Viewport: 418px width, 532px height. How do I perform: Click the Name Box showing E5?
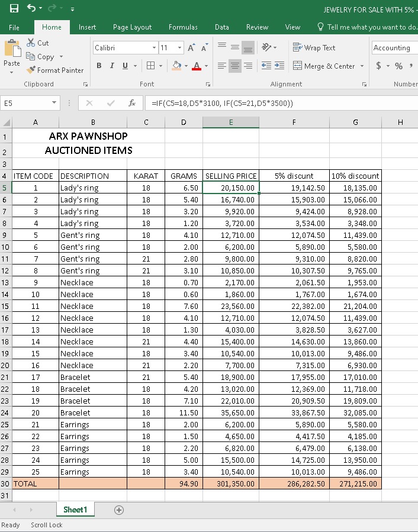point(26,103)
